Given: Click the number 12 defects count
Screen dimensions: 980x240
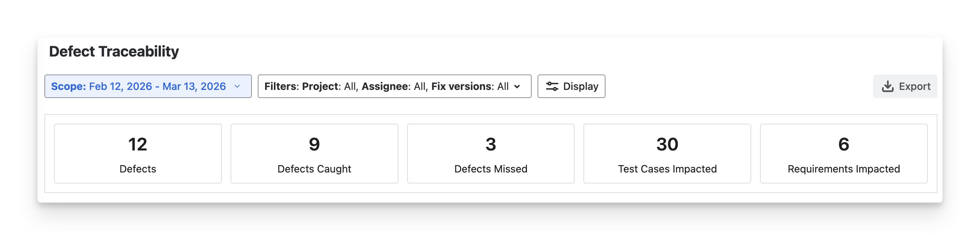Looking at the screenshot, I should point(138,145).
